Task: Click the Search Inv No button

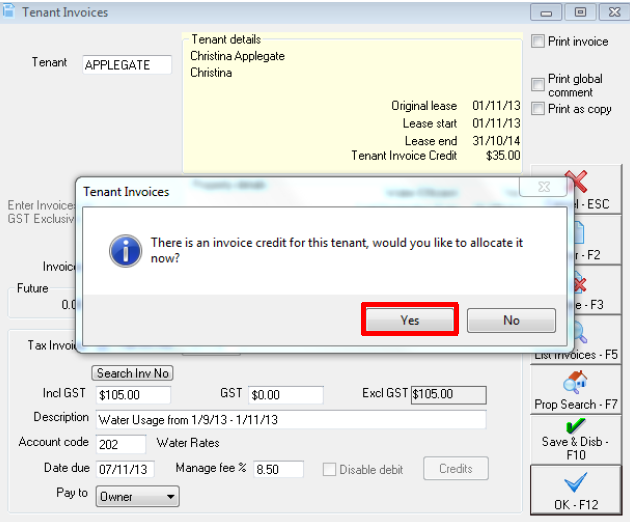Action: (x=133, y=373)
